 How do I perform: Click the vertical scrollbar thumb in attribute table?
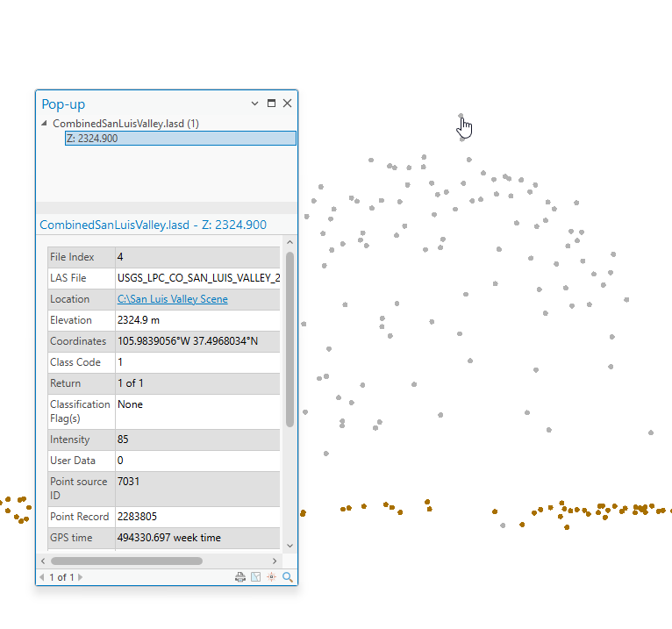coord(290,340)
